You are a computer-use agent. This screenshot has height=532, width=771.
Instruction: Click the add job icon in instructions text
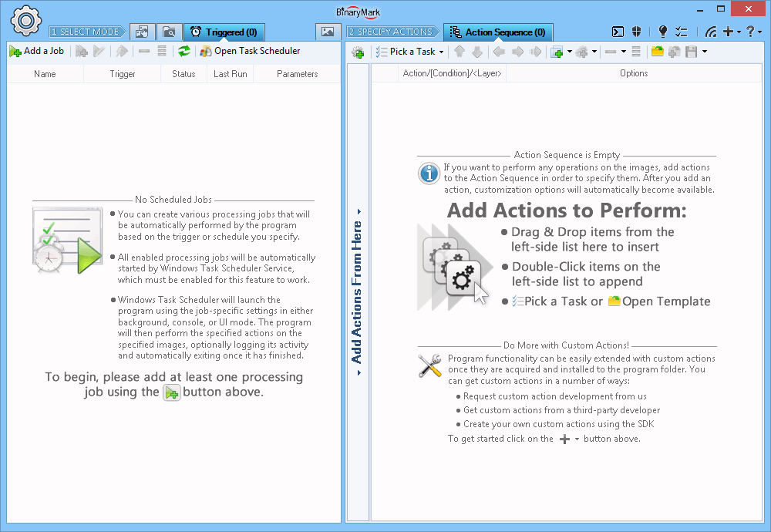172,393
